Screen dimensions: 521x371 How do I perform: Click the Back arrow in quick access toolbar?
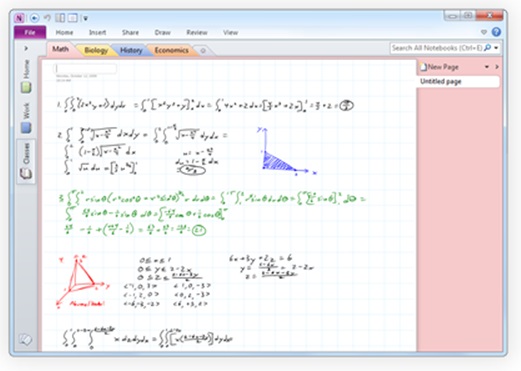(x=34, y=18)
